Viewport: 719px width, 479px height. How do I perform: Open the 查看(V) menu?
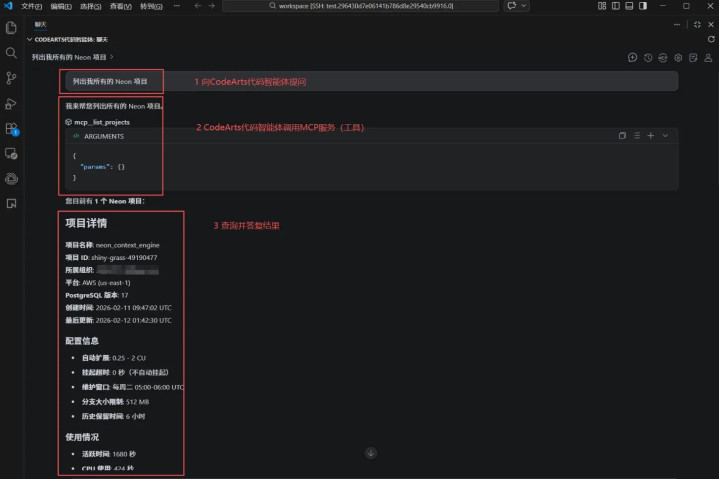coord(120,6)
